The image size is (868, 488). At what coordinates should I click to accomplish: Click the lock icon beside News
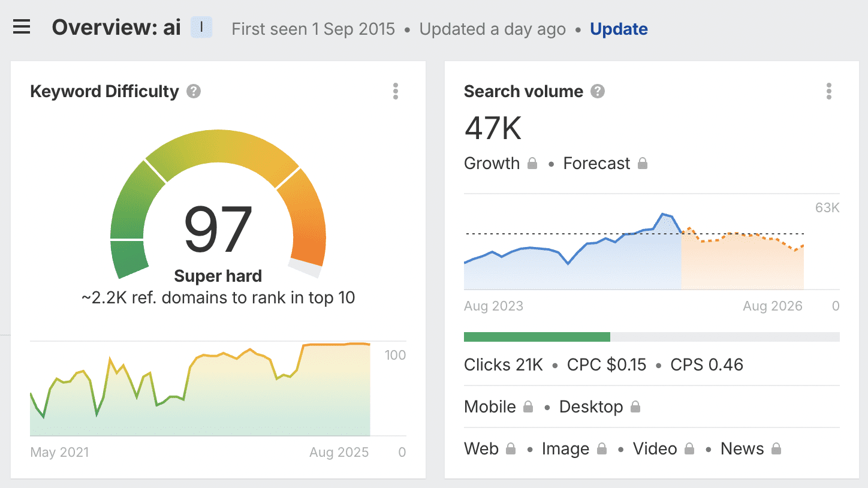[776, 448]
